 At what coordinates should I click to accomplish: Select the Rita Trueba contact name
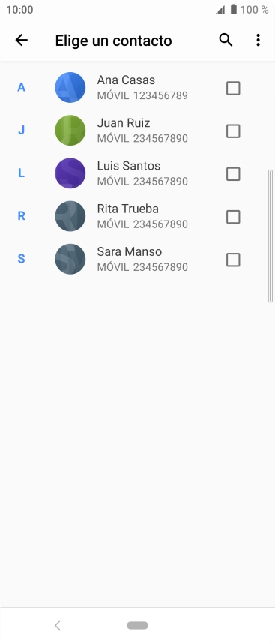click(128, 209)
